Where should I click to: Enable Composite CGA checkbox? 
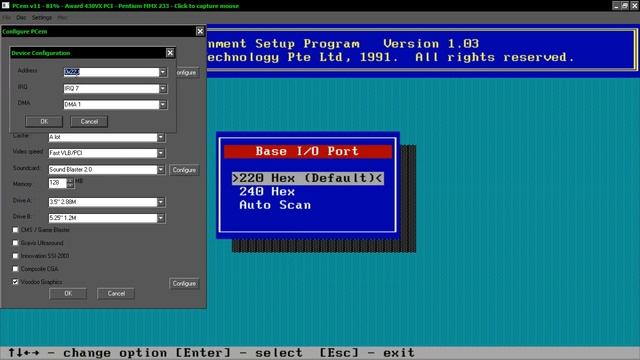point(16,269)
